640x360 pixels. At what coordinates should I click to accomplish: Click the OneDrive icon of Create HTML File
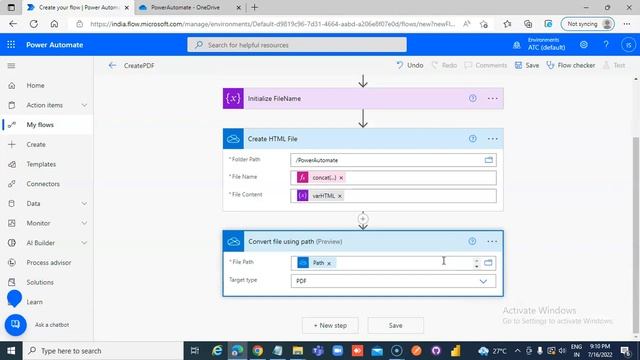click(233, 139)
